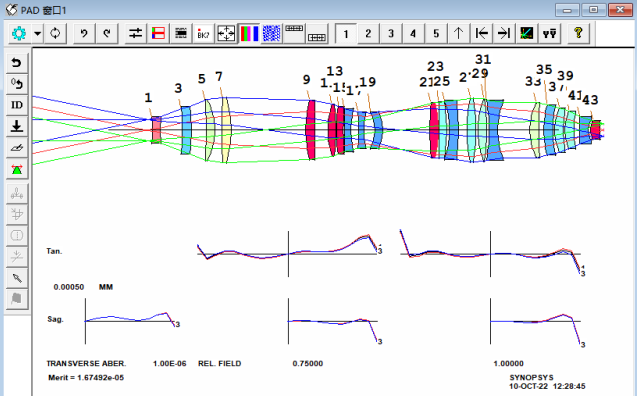Click the pen nib sidebar icon
637x396 pixels.
click(17, 278)
